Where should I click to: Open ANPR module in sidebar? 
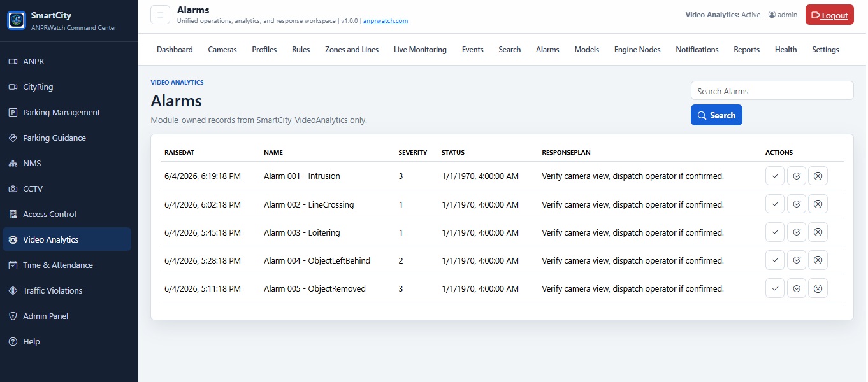(66, 62)
